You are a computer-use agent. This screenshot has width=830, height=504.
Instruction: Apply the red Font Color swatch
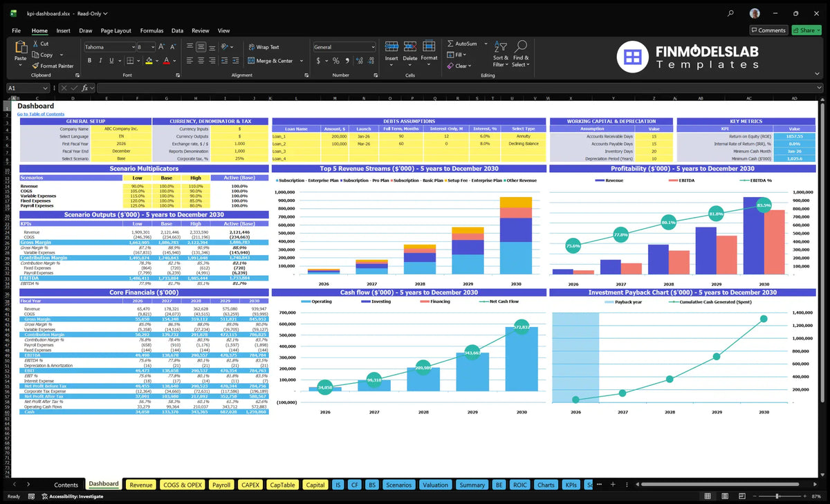tap(166, 61)
